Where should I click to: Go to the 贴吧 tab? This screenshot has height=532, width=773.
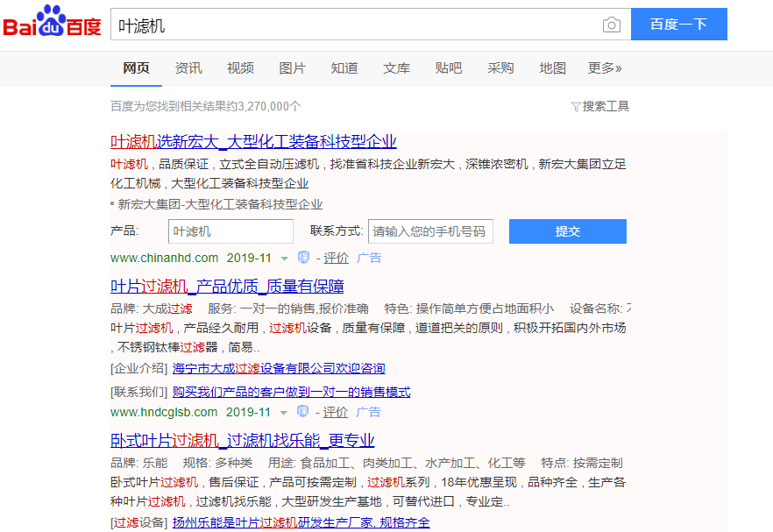(x=449, y=68)
